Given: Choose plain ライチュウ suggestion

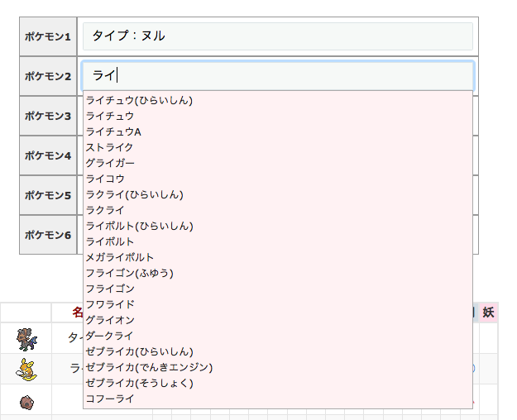Looking at the screenshot, I should pyautogui.click(x=278, y=116).
